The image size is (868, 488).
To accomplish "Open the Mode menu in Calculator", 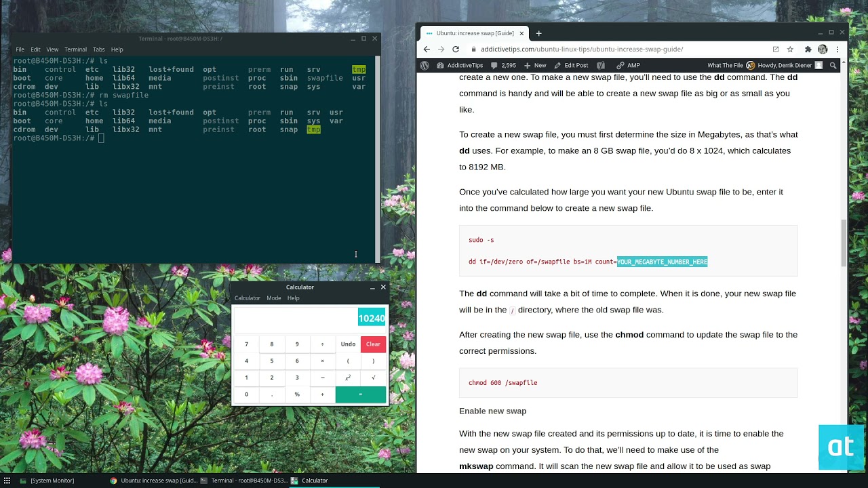I will click(x=273, y=298).
